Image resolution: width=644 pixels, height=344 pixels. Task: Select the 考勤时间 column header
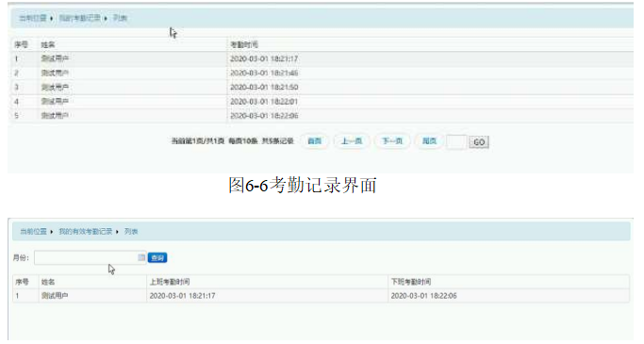click(x=244, y=44)
